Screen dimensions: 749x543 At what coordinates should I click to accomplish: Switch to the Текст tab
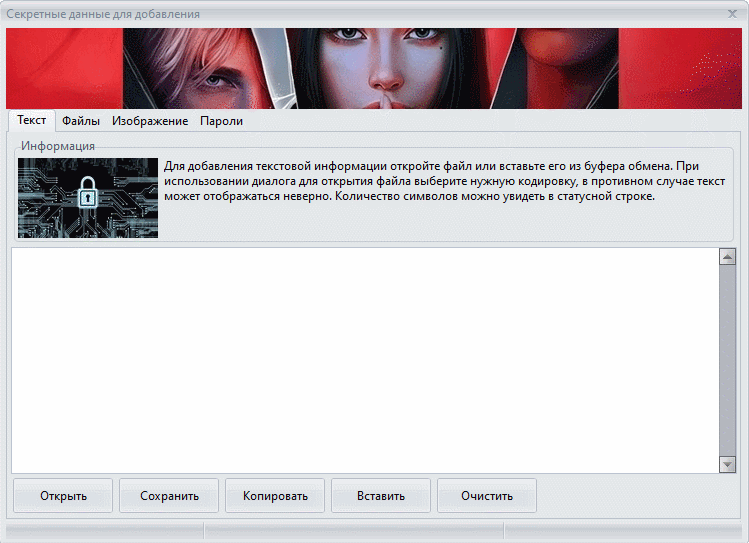coord(31,120)
